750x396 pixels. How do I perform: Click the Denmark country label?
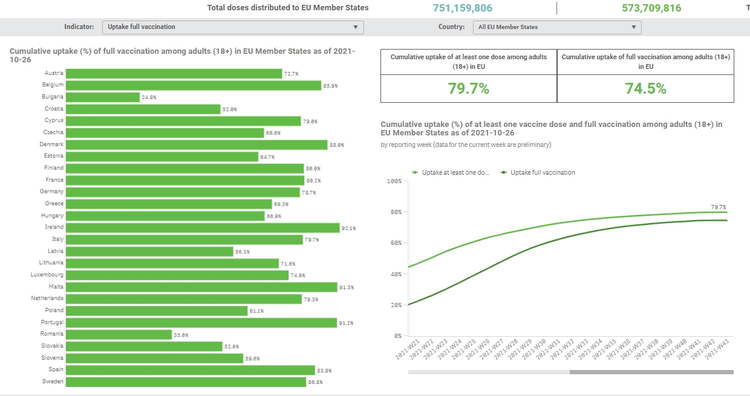pos(52,144)
